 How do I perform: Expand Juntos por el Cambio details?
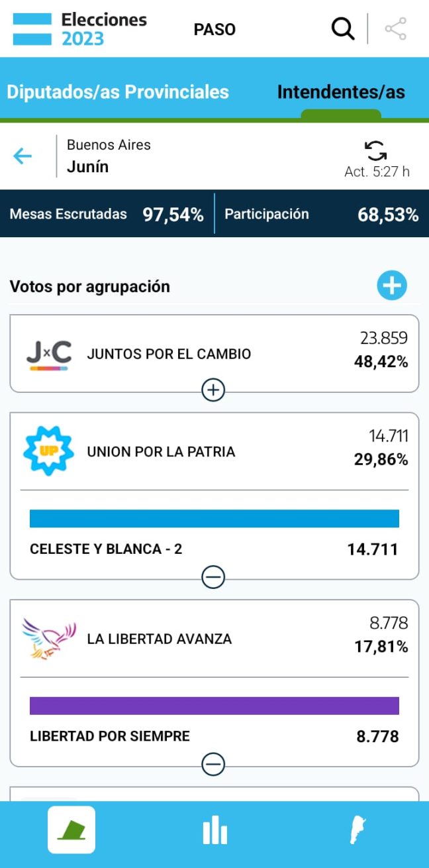213,391
